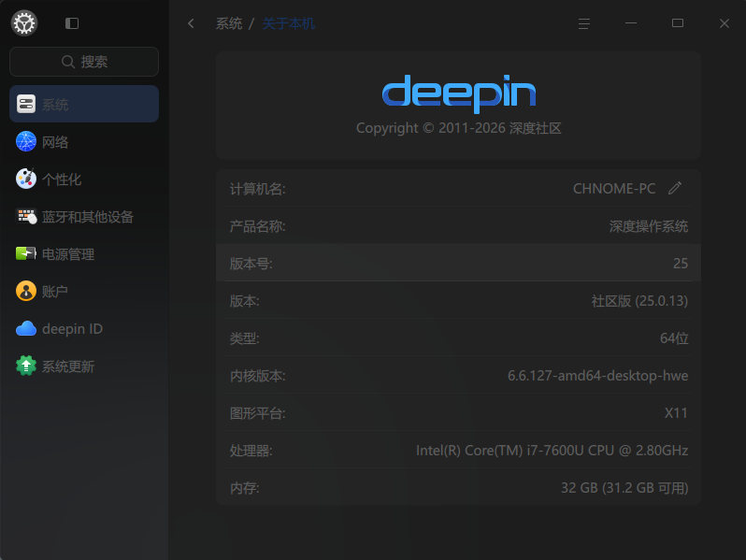The image size is (746, 560).
Task: Click the 关于本机 breadcrumb
Action: pyautogui.click(x=288, y=23)
